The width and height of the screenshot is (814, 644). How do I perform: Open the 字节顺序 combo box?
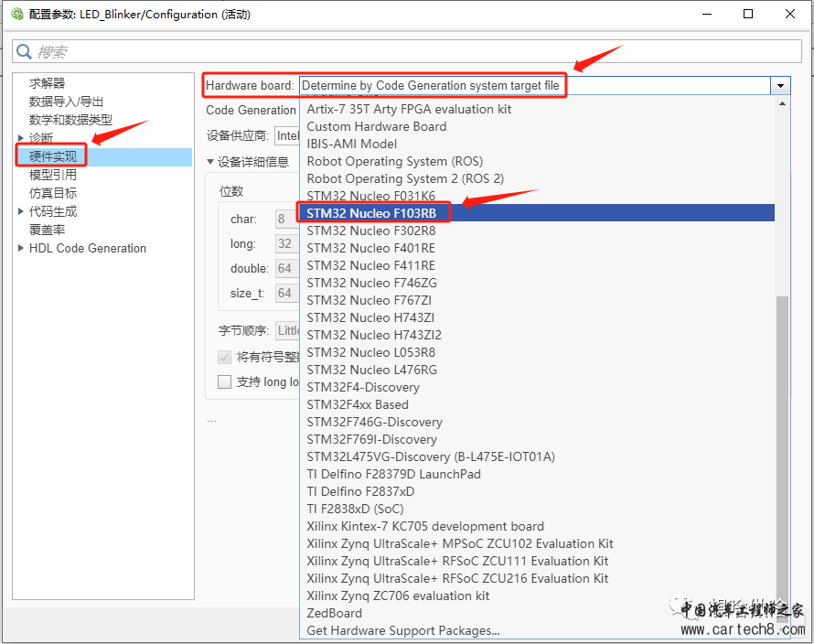[x=287, y=330]
